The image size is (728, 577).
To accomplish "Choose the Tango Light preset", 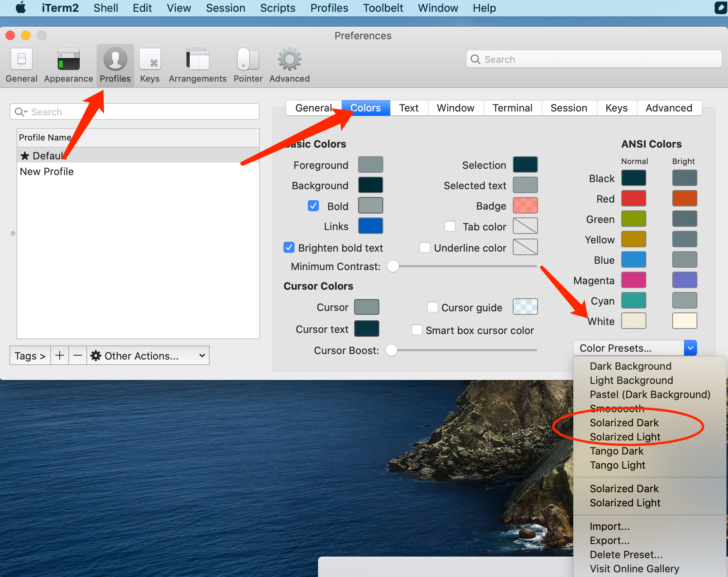I will tap(649, 465).
